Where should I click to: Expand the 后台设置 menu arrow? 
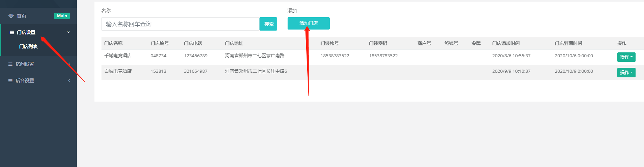[x=69, y=81]
